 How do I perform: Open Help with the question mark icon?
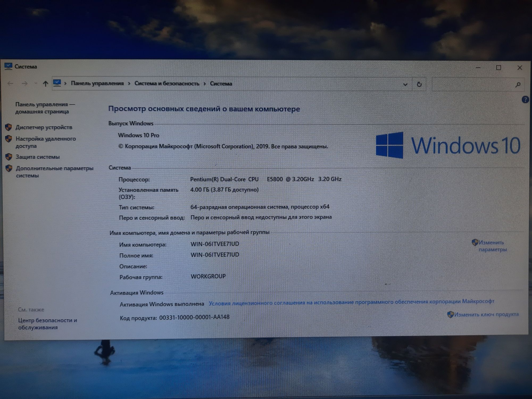point(525,100)
